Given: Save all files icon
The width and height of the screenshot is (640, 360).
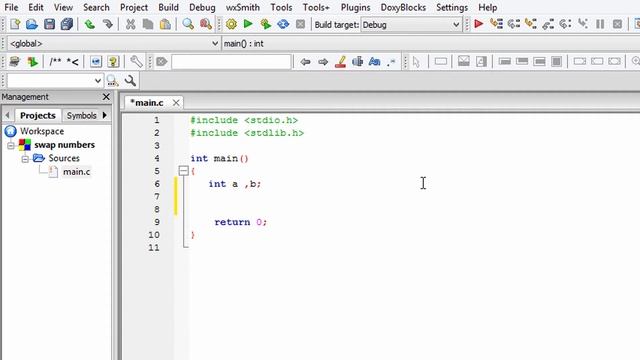Looking at the screenshot, I should pyautogui.click(x=67, y=24).
